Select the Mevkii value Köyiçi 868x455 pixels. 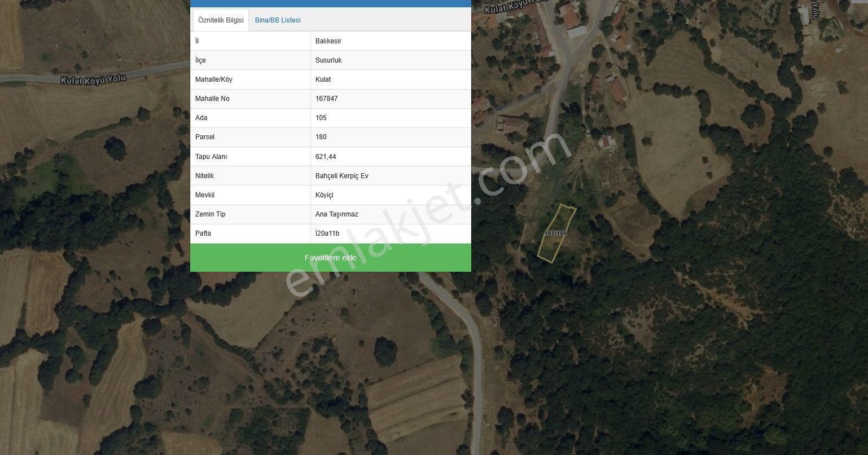click(325, 195)
